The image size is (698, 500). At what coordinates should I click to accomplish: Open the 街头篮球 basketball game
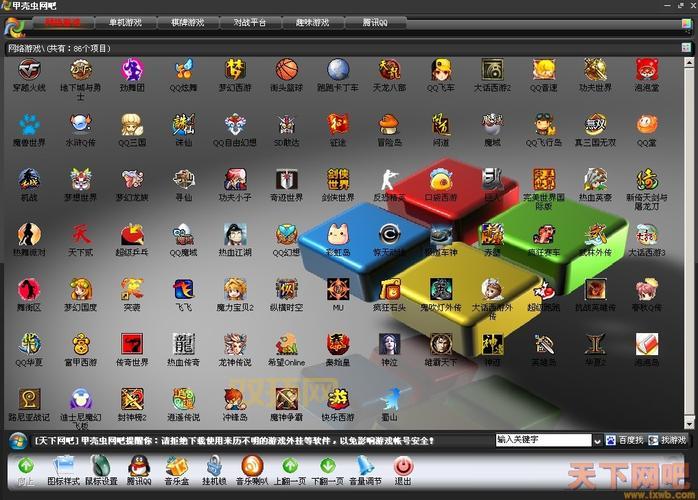[x=287, y=70]
